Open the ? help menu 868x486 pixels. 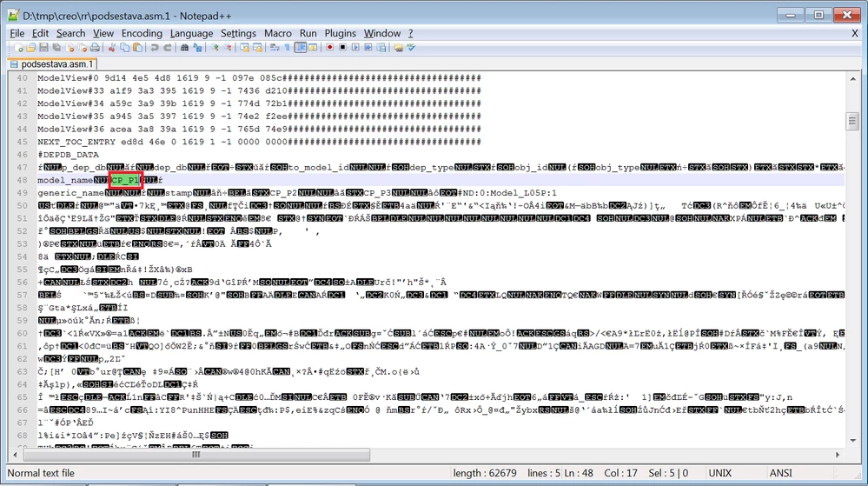[x=411, y=33]
